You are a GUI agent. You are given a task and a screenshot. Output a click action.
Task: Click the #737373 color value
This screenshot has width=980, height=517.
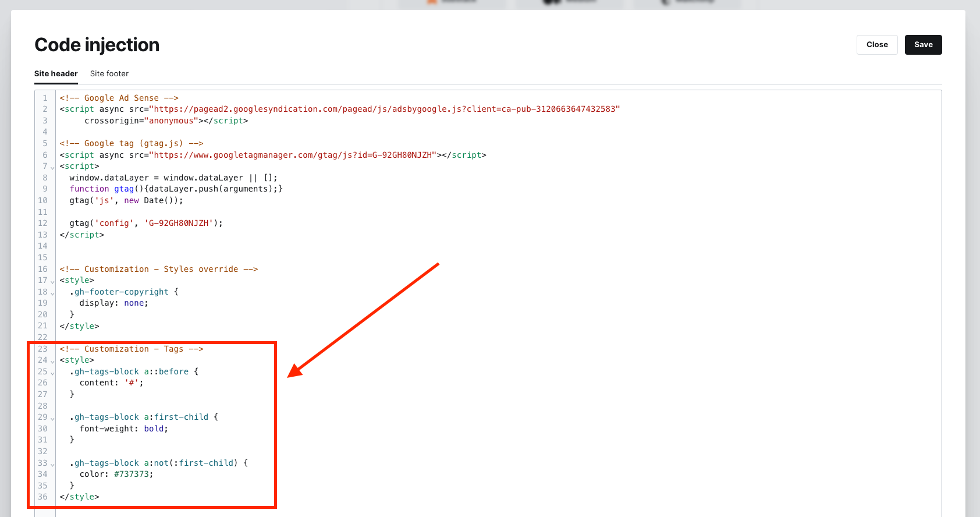tap(133, 474)
